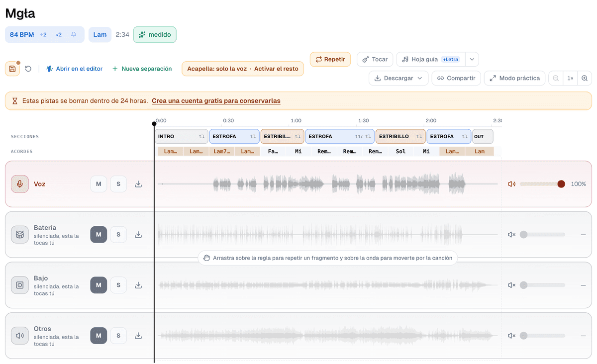This screenshot has width=597, height=364.
Task: Click the Compartir button
Action: pyautogui.click(x=456, y=78)
